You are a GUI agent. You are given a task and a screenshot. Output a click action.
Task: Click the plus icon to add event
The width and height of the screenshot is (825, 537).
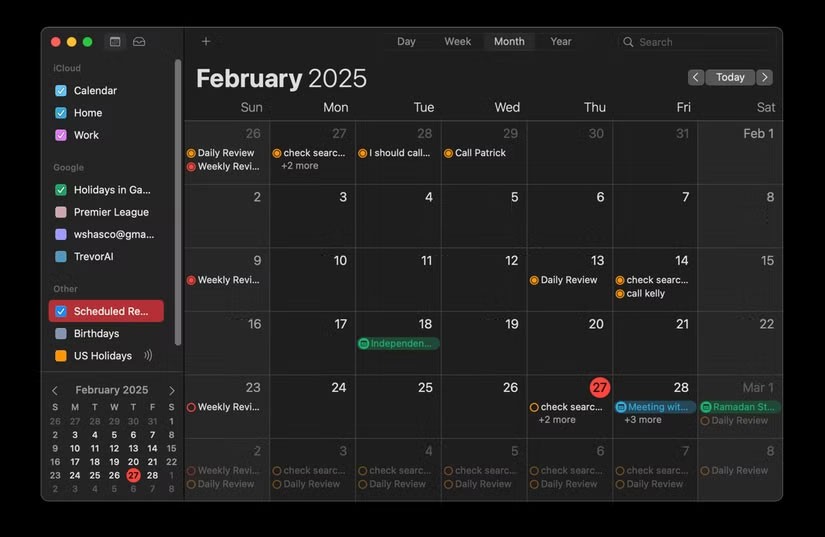206,42
